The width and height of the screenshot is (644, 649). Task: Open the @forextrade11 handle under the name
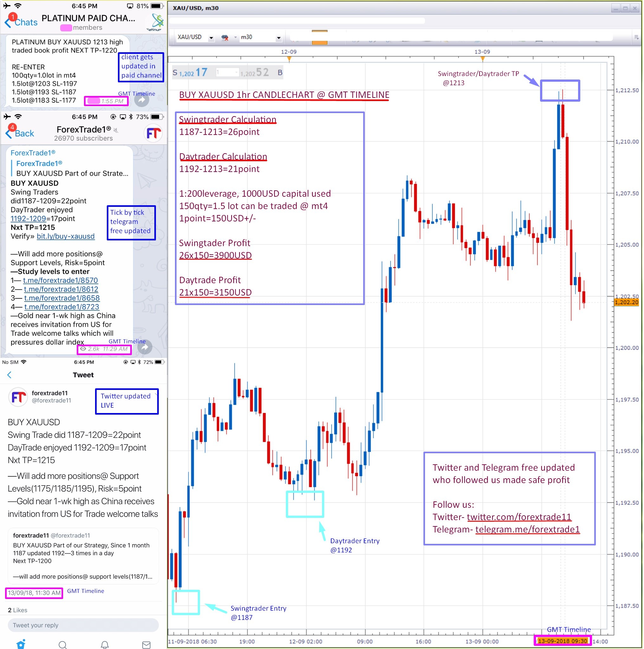(x=51, y=400)
